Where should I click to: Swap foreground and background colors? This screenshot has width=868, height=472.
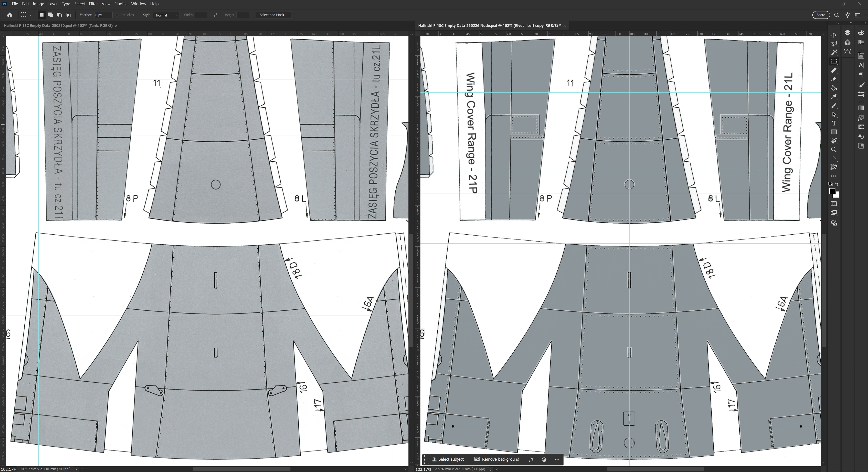click(x=837, y=184)
